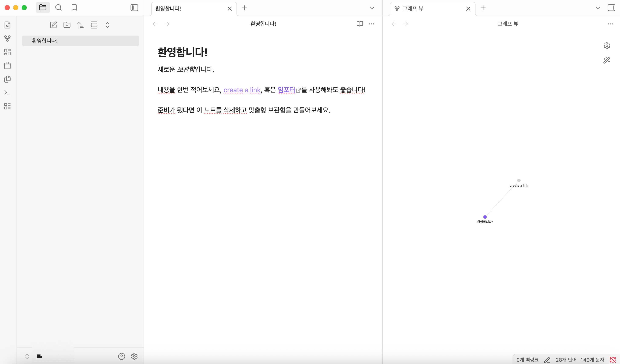The height and width of the screenshot is (364, 620).
Task: Open today's daily note calendar icon
Action: pos(8,66)
